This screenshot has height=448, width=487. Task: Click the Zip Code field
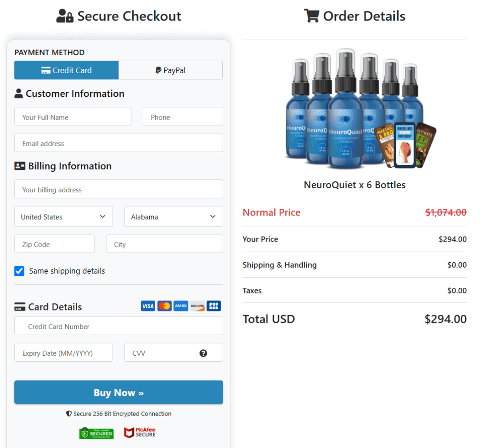(54, 244)
